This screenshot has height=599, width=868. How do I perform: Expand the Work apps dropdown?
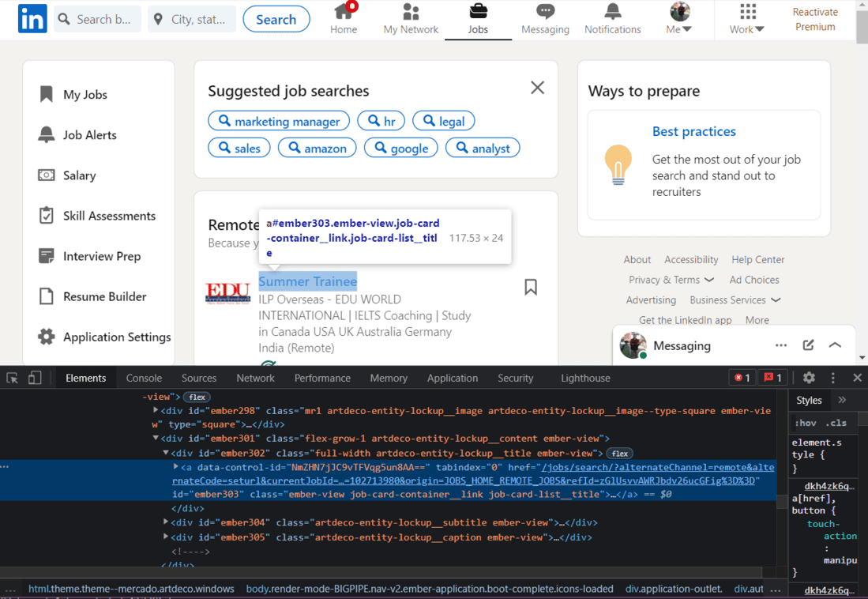pyautogui.click(x=747, y=19)
